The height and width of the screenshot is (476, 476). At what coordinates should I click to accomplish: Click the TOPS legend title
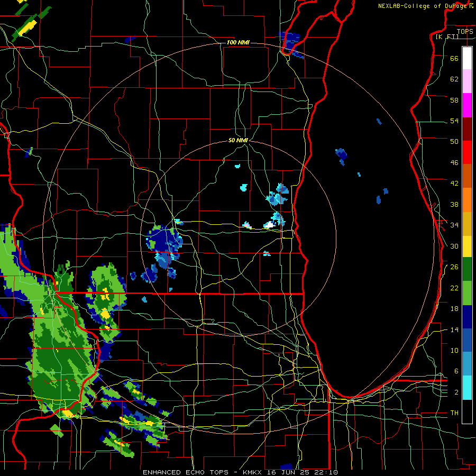click(465, 31)
